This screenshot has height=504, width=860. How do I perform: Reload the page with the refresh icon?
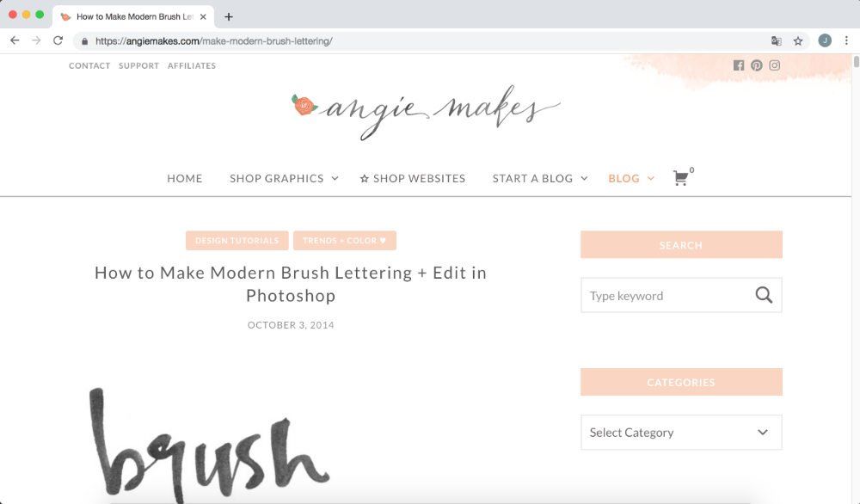[58, 40]
